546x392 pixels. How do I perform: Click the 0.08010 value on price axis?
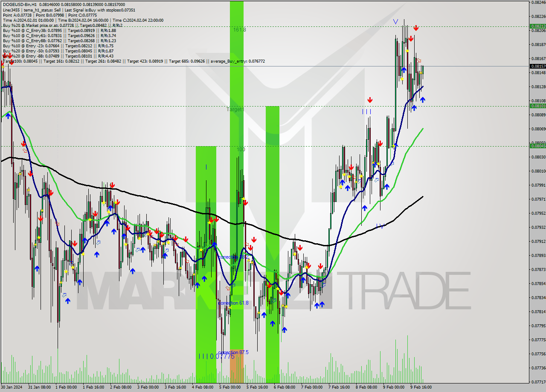tap(539, 171)
